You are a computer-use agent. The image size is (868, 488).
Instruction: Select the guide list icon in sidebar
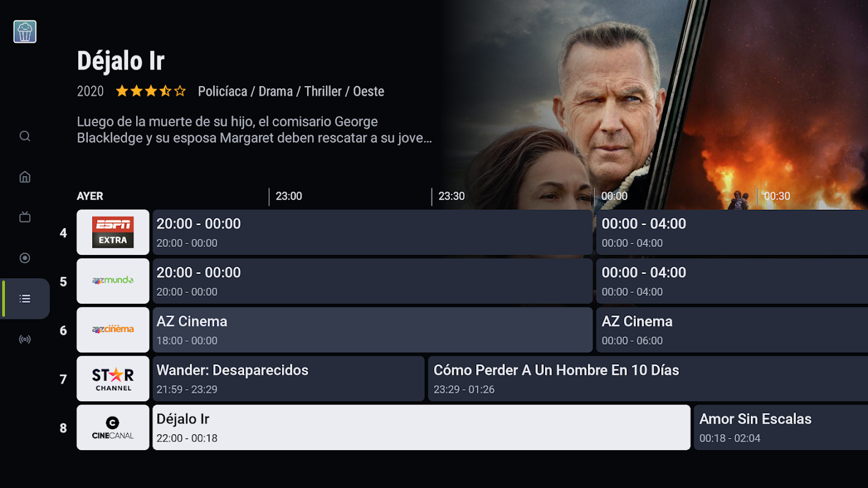tap(25, 299)
